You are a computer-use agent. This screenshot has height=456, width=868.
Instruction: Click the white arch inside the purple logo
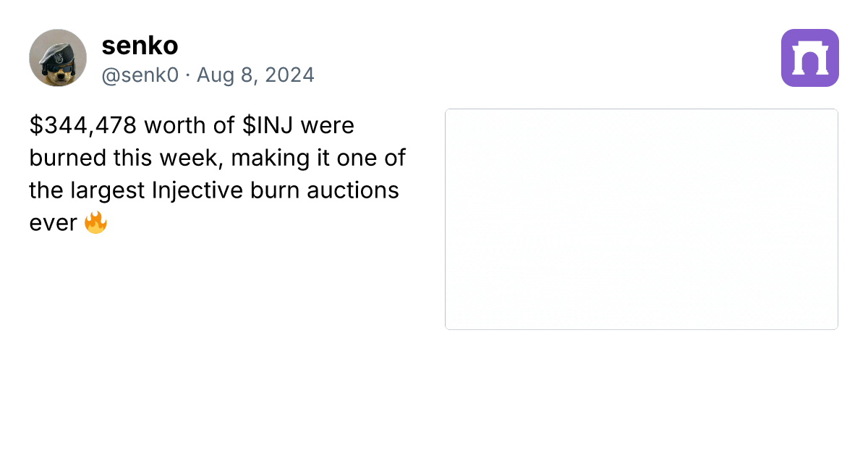810,59
